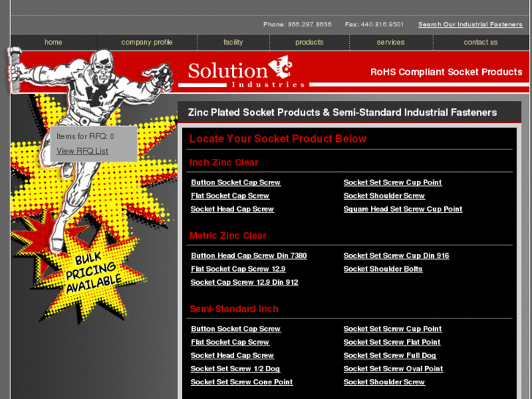Open Socket Set Screw Full Dog
Viewport: 532px width, 399px height.
(x=390, y=356)
